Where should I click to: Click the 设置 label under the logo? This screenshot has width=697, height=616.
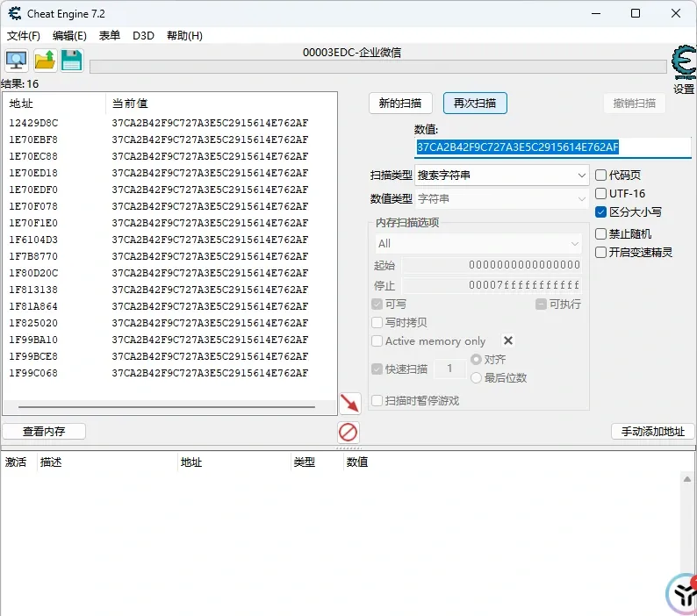pos(683,89)
